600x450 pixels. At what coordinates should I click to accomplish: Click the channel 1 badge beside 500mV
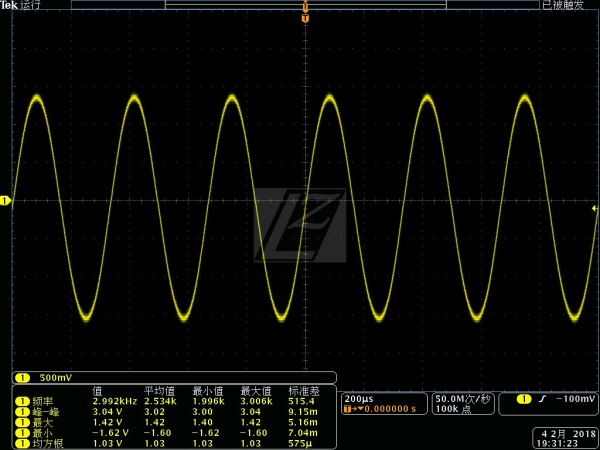tap(23, 378)
